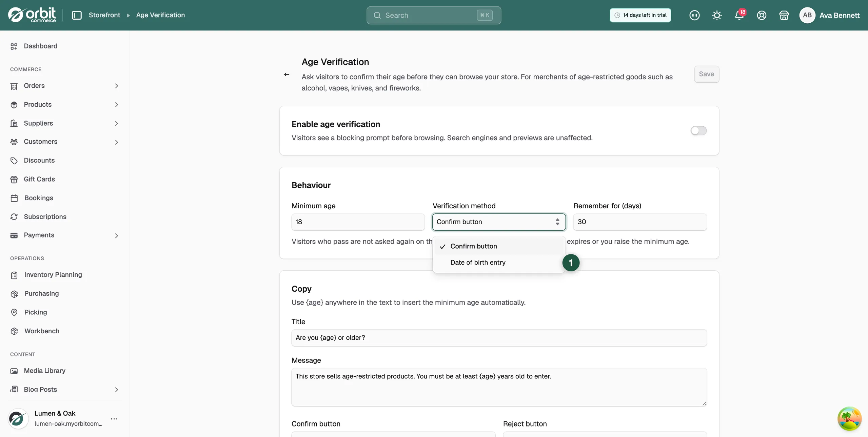Click the Products box icon
The width and height of the screenshot is (868, 437).
click(14, 105)
